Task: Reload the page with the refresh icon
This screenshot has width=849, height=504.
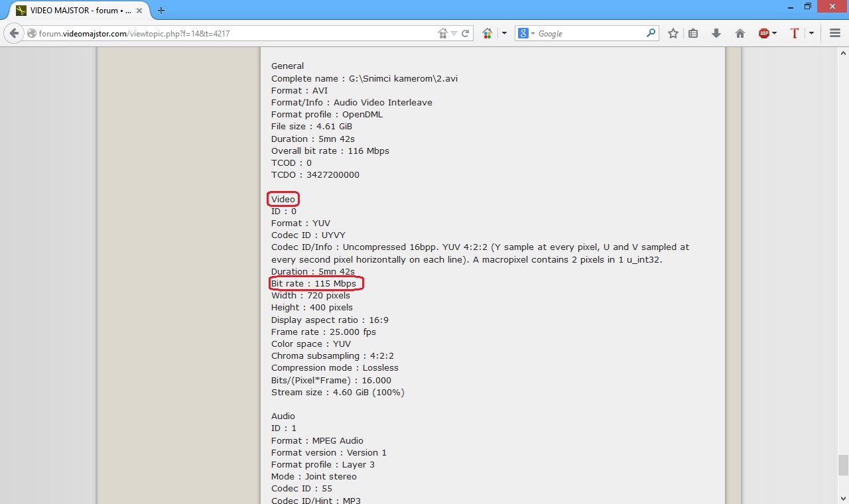Action: coord(466,33)
